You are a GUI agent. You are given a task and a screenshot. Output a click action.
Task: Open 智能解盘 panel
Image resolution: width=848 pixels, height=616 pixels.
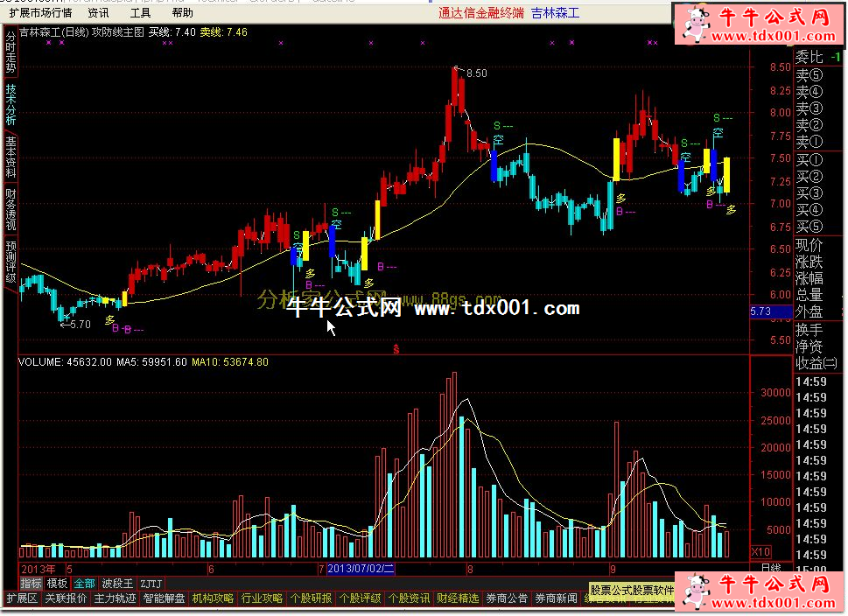pos(164,598)
